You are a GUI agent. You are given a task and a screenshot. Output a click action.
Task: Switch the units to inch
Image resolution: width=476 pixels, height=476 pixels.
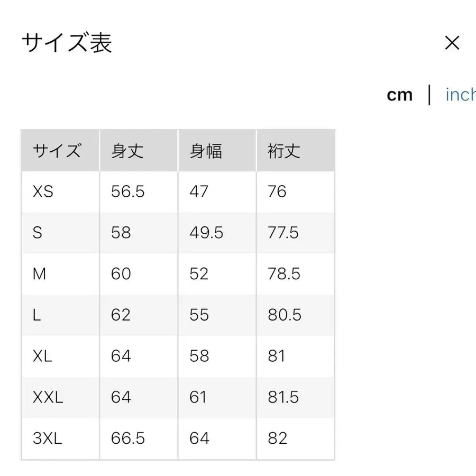pyautogui.click(x=460, y=95)
